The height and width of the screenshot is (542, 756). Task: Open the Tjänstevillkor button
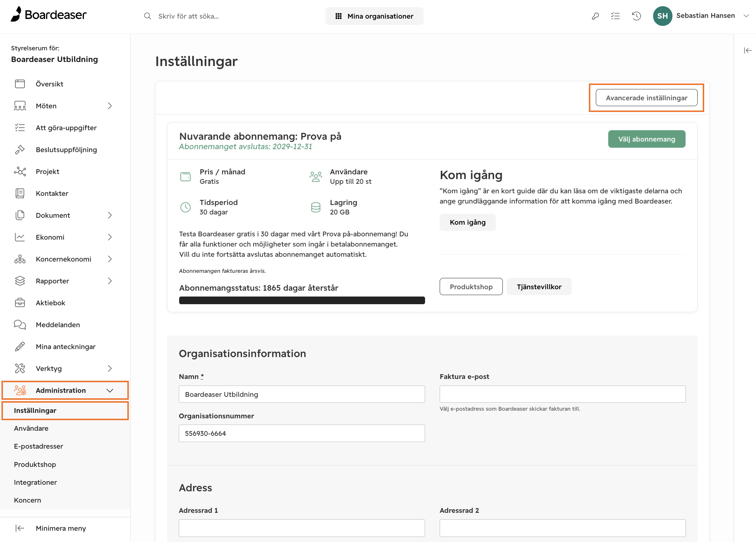pos(539,287)
